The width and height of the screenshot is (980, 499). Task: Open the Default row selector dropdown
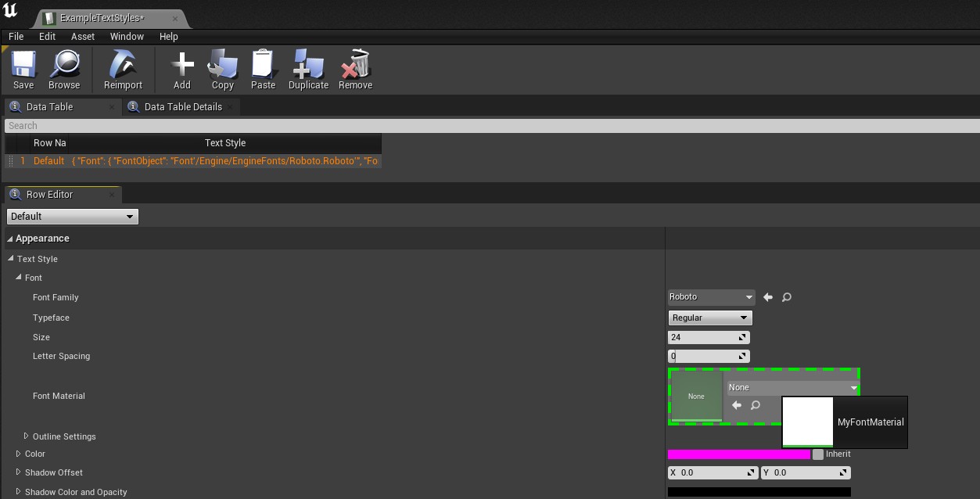(73, 217)
